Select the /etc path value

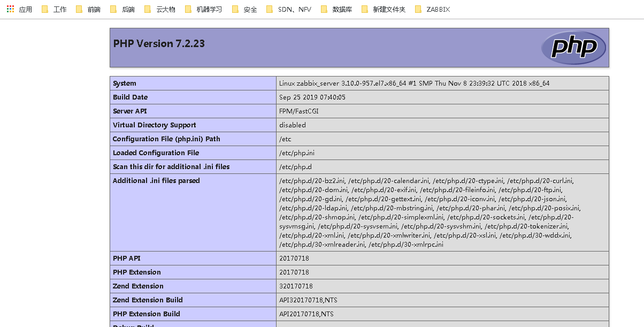[x=285, y=139]
